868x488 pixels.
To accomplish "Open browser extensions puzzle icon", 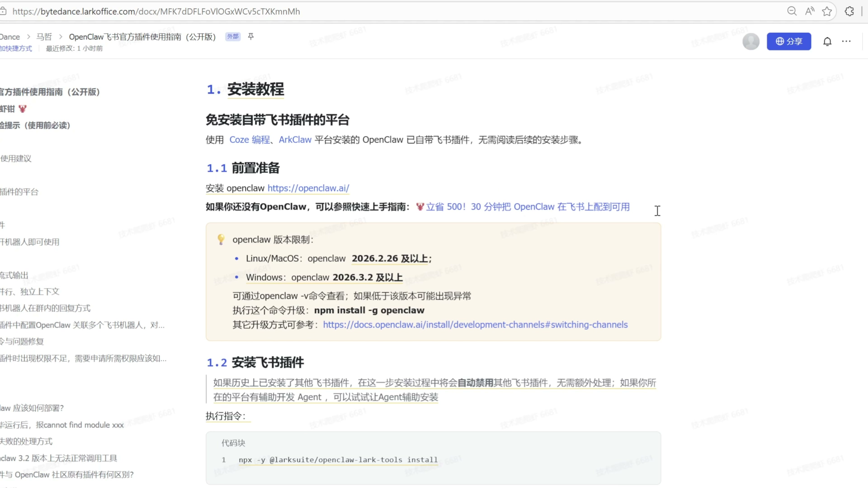I will 849,12.
